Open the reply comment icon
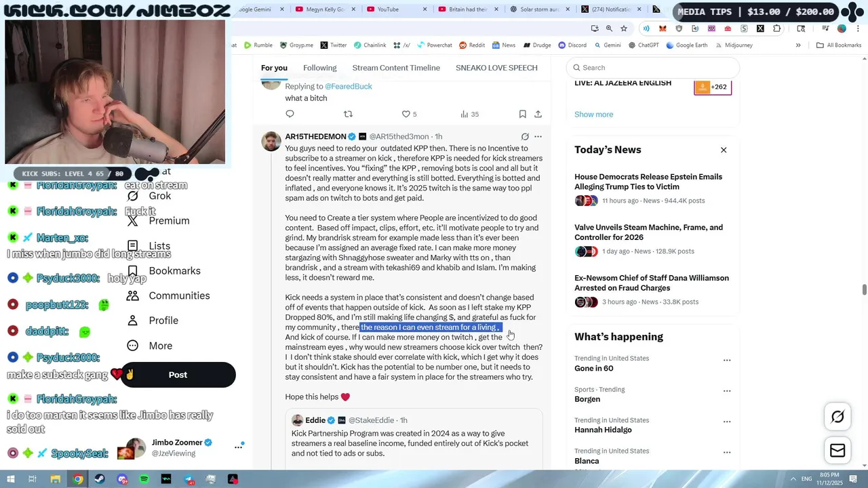 click(290, 114)
